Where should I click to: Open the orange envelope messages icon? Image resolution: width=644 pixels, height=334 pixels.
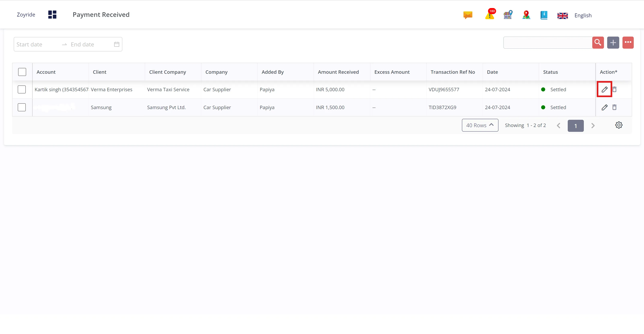(x=468, y=15)
